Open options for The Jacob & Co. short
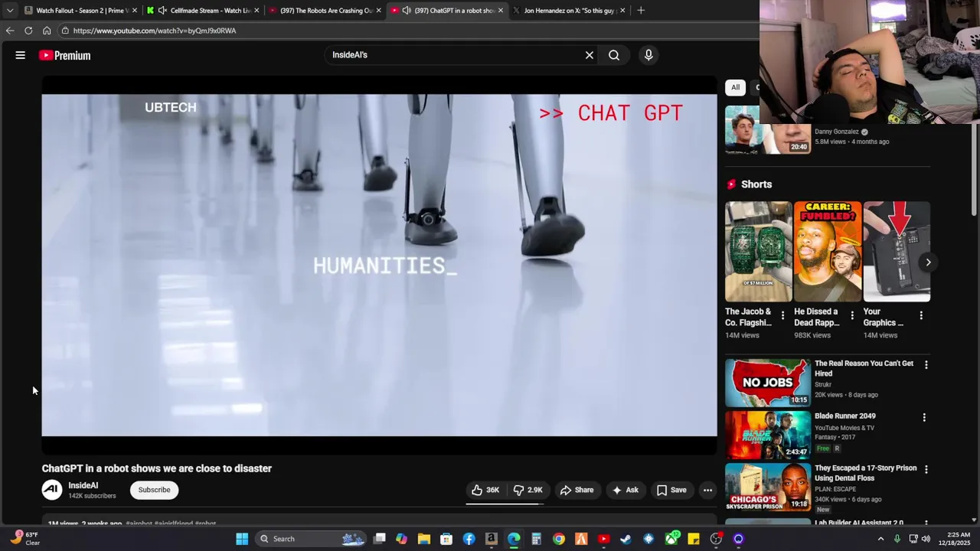980x551 pixels. (x=782, y=315)
